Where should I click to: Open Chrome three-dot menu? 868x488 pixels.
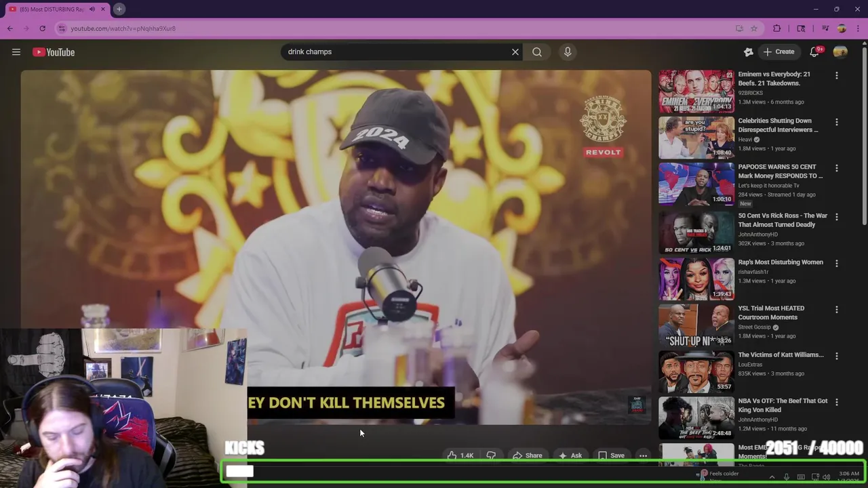[x=858, y=28]
